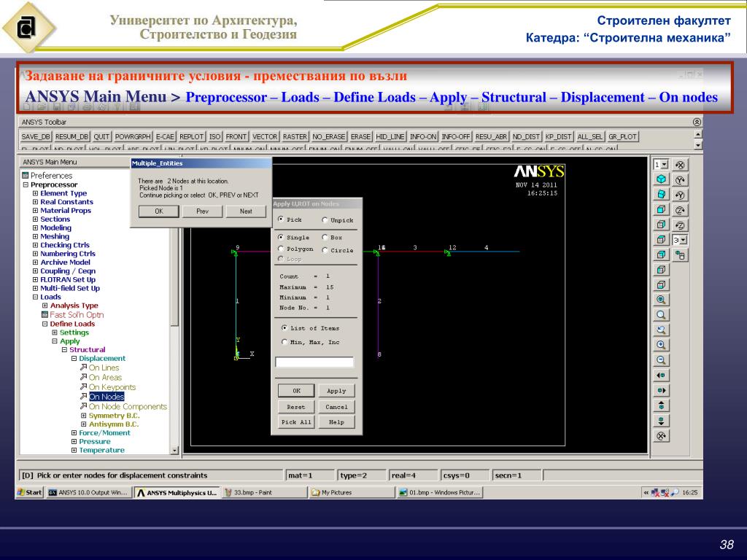Click Next in Multiple_Entities dialog
Screen dimensions: 747x560
pyautogui.click(x=246, y=211)
